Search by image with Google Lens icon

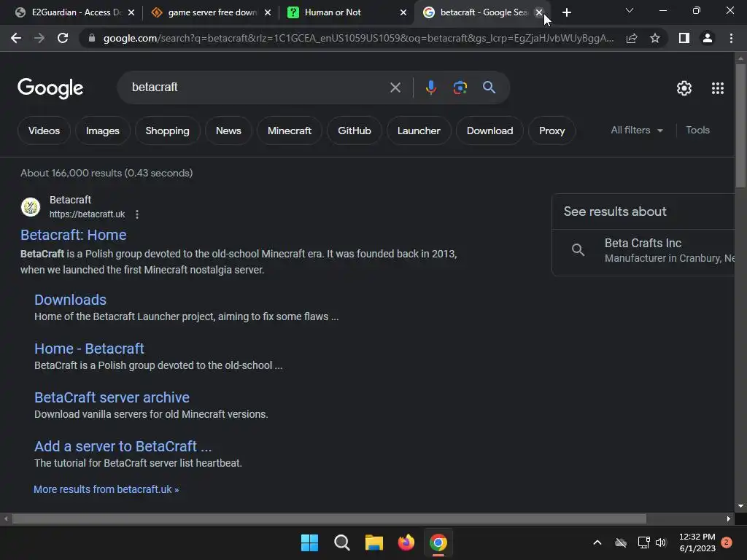(x=460, y=87)
